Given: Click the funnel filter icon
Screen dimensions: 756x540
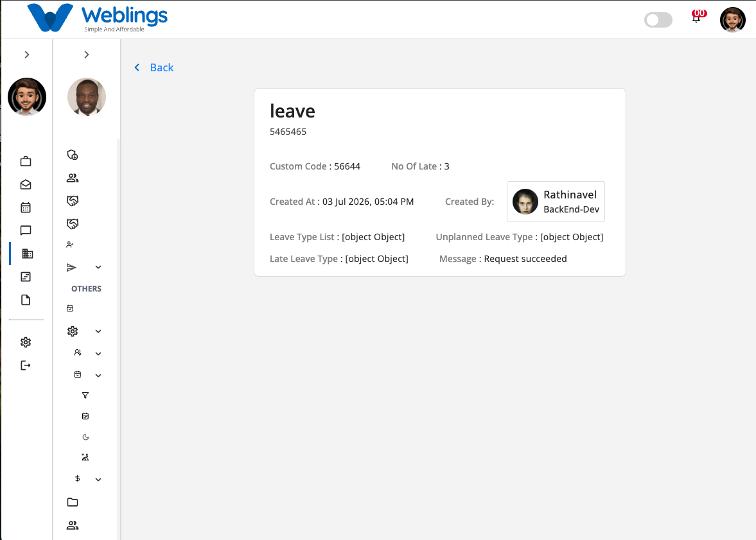Looking at the screenshot, I should 85,396.
